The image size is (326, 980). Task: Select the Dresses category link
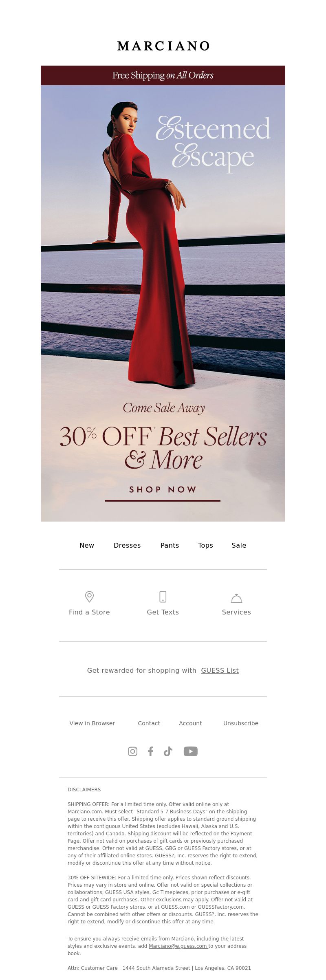127,545
